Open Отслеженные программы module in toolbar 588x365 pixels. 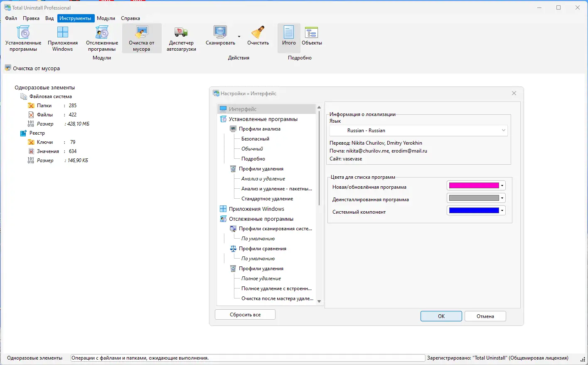click(102, 38)
